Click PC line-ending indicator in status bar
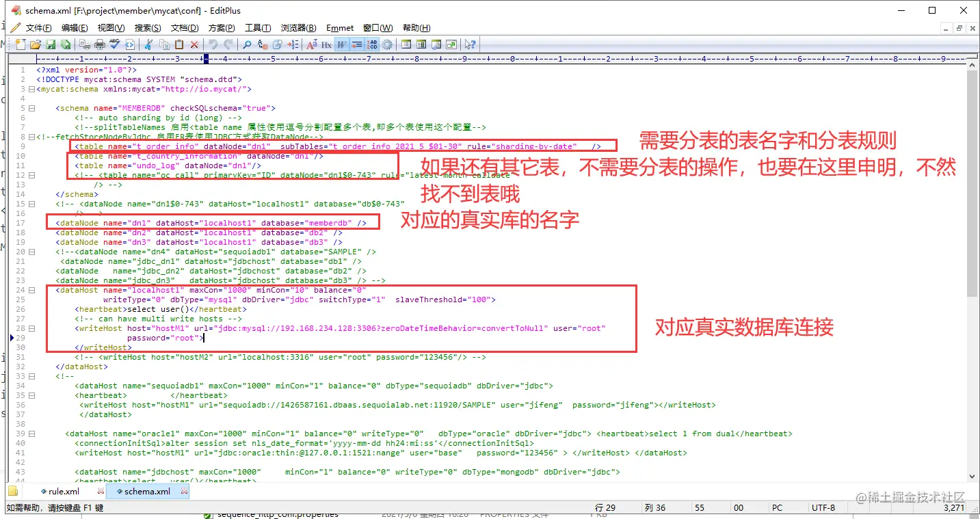The width and height of the screenshot is (980, 519). click(777, 508)
